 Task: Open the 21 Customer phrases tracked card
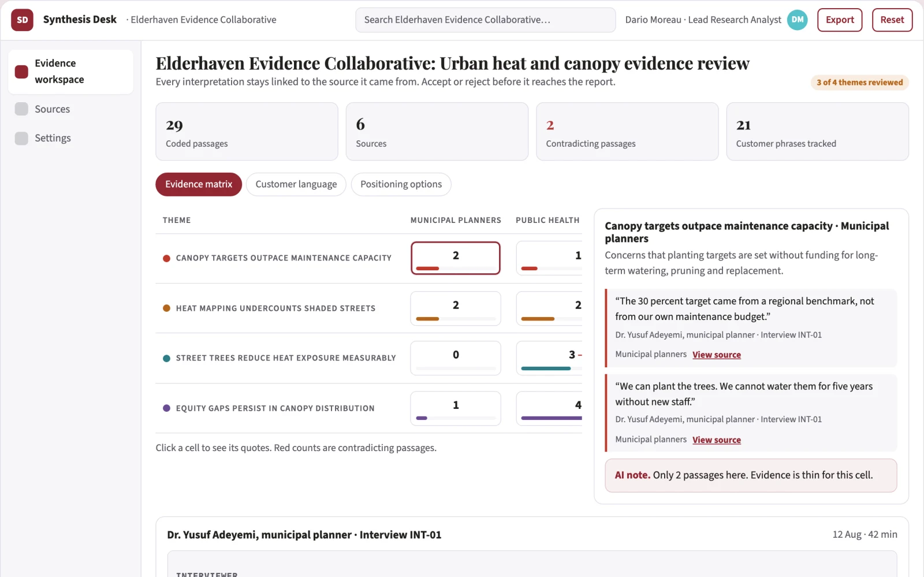[x=817, y=132]
